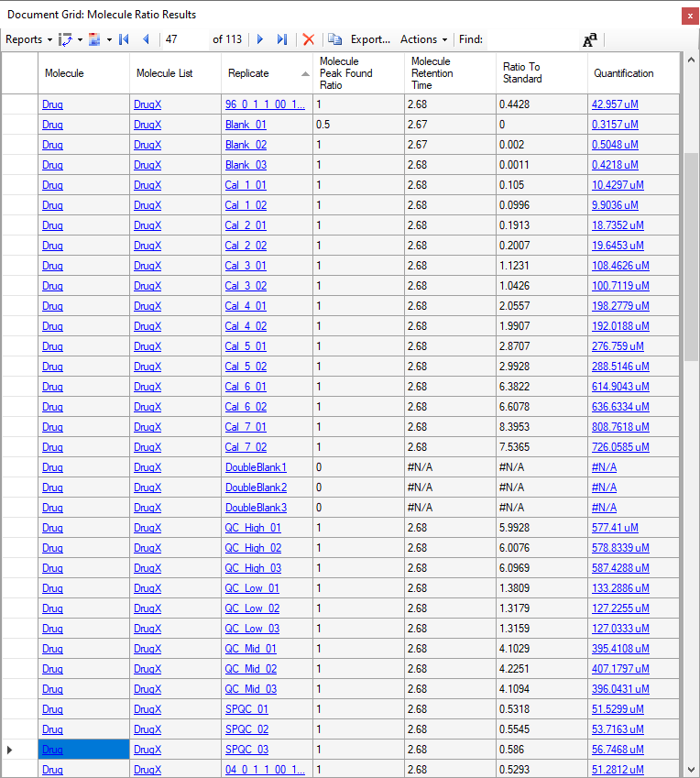Click the Ratio To Standard column header
The width and height of the screenshot is (700, 778).
(541, 73)
